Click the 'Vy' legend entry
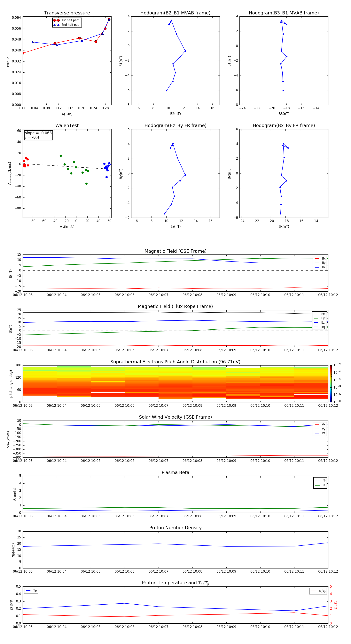The image size is (351, 644). pos(320,429)
